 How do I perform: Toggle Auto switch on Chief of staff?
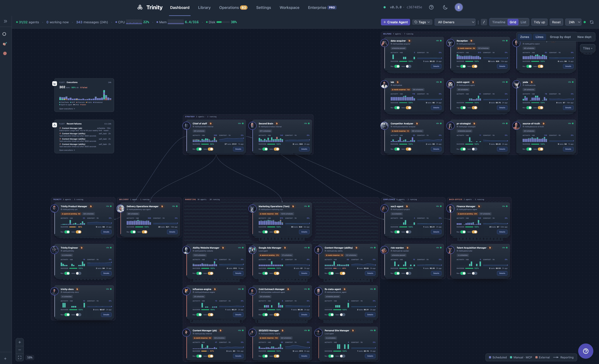210,149
